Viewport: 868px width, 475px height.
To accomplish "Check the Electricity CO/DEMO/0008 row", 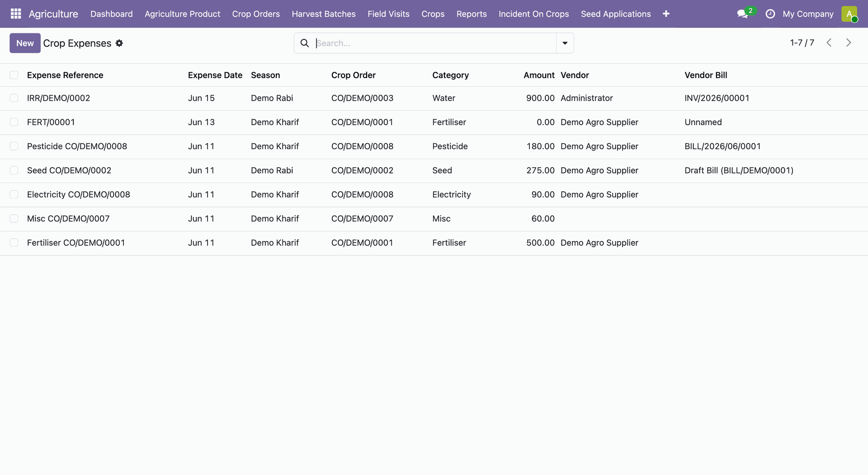I will tap(14, 194).
